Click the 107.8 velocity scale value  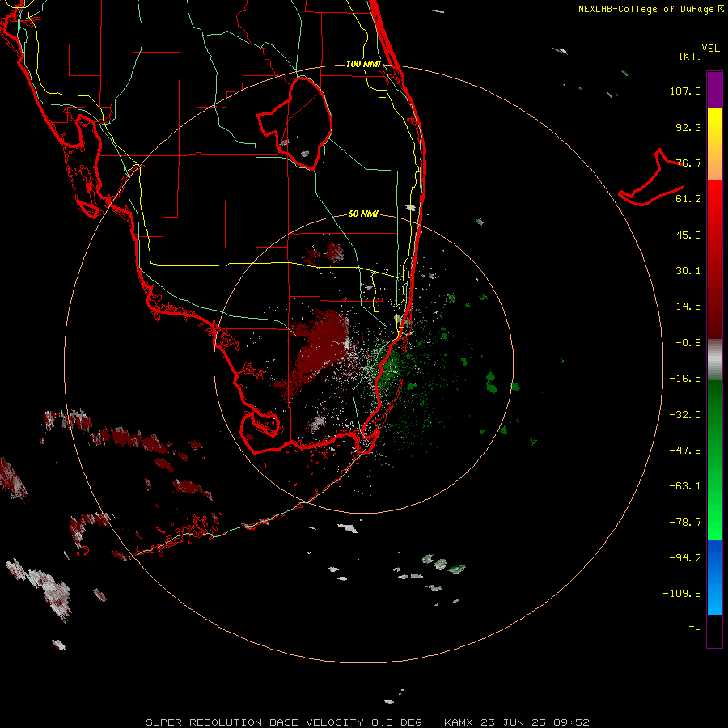click(x=685, y=91)
